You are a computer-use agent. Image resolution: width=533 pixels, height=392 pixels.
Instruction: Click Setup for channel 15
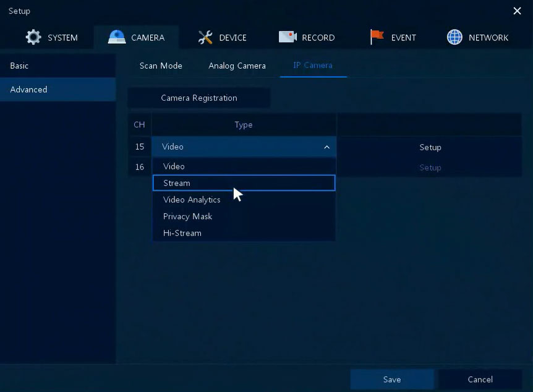430,147
